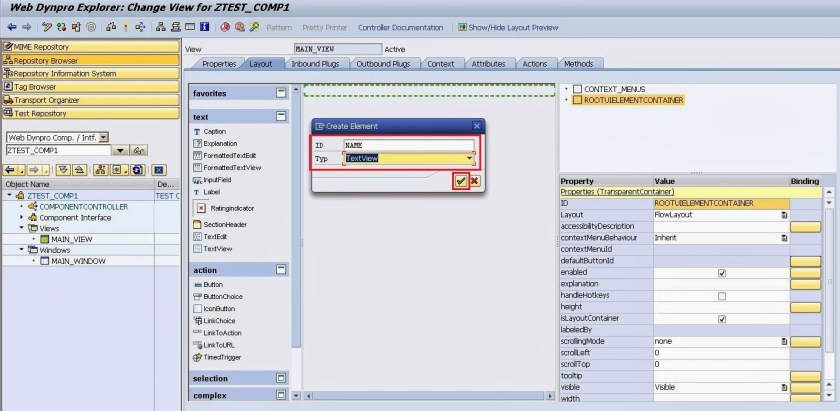
Task: Open the Typ dropdown showing TextView
Action: [469, 159]
